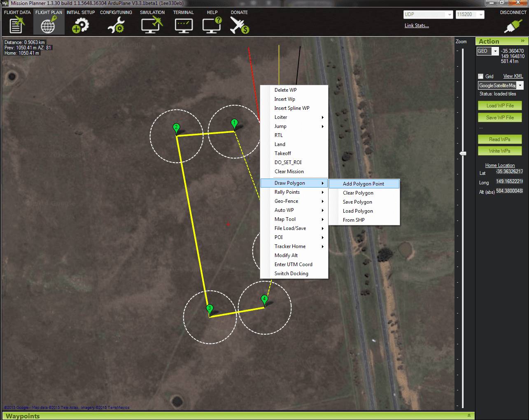Open the GEO coordinate format dropdown
529x420 pixels.
[x=495, y=51]
